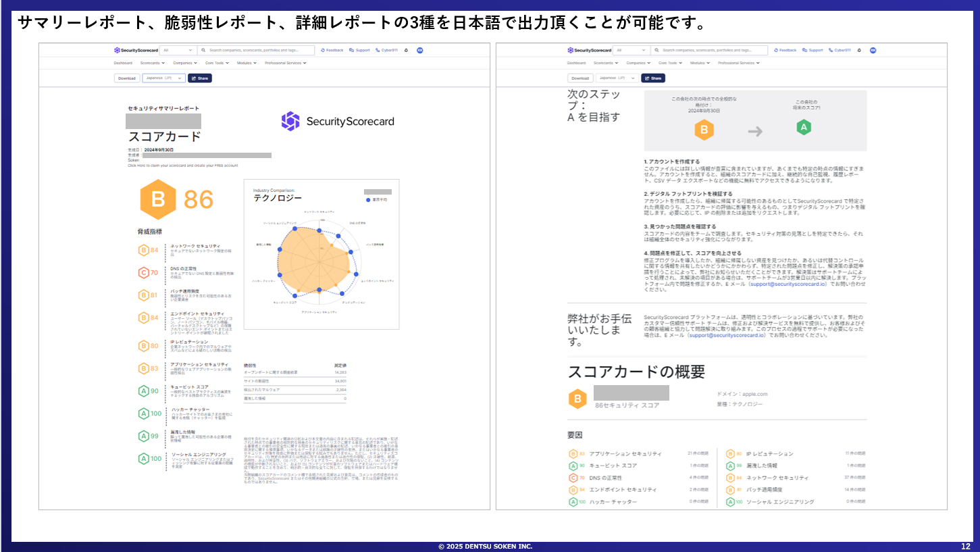
Task: Click the large orange B grade hexagon beside 86
Action: click(x=157, y=199)
